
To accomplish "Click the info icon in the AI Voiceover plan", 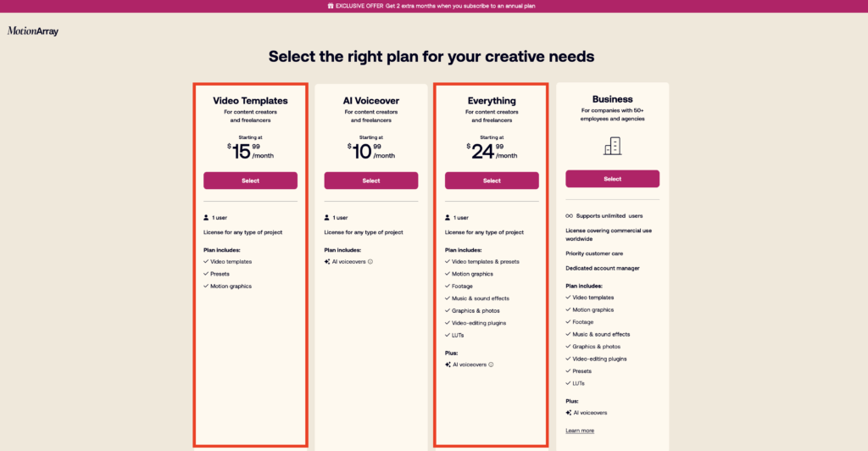I will (370, 261).
